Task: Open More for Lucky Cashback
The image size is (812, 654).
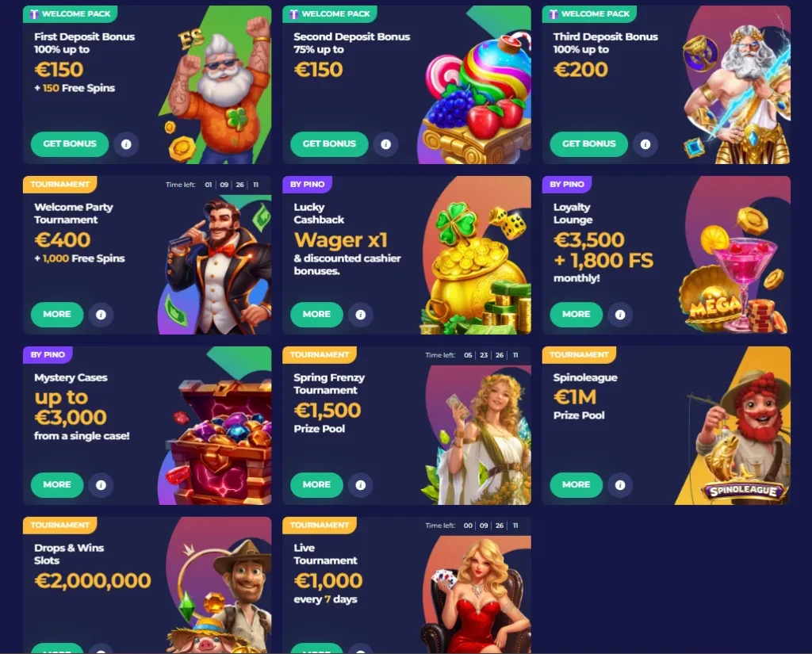Action: pos(316,314)
